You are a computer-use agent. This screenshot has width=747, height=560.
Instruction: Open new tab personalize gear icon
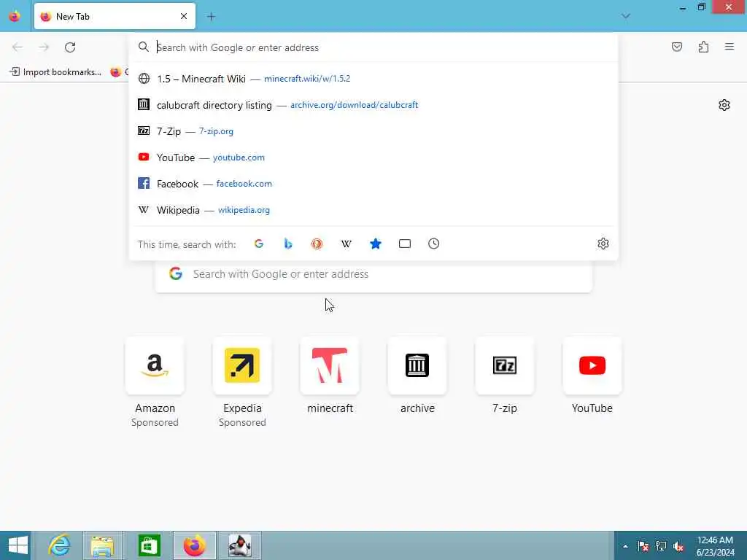pos(724,105)
